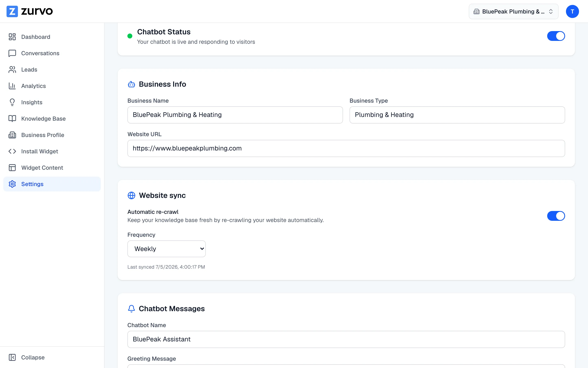
Task: Click the Frequency label
Action: click(x=141, y=235)
